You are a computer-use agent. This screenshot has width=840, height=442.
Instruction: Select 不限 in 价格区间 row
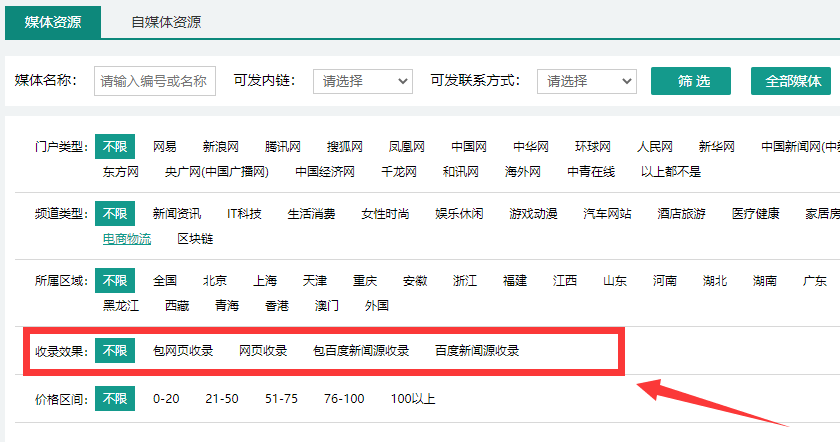click(x=114, y=400)
